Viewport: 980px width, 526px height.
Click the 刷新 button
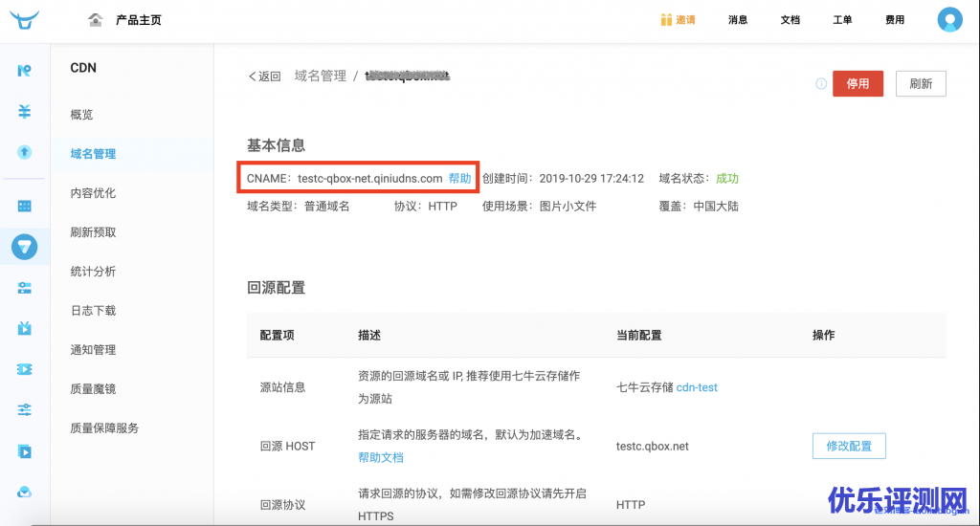pyautogui.click(x=921, y=84)
